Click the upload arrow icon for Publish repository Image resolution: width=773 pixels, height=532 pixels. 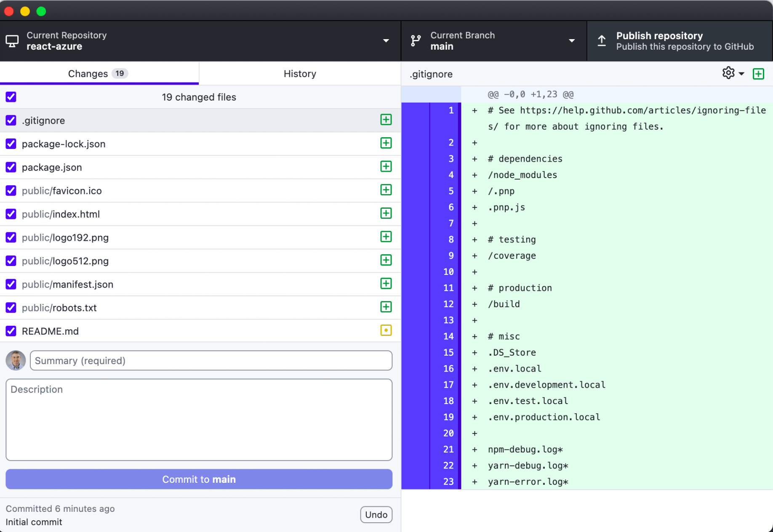(602, 41)
